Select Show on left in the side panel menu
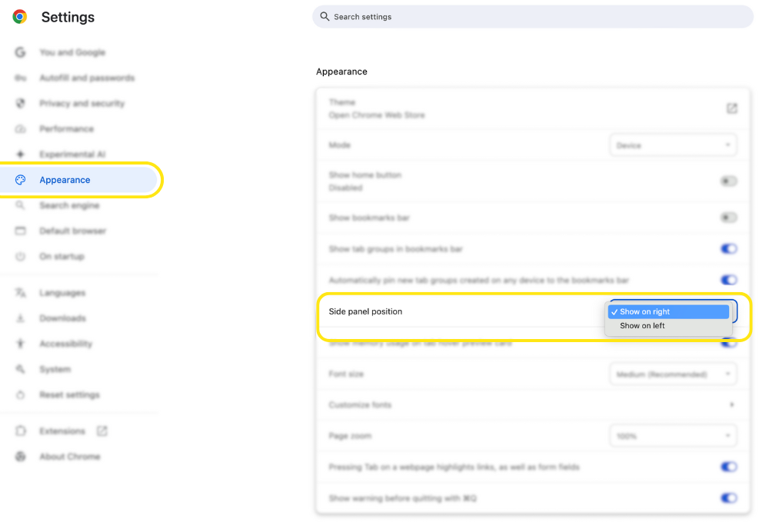This screenshot has height=532, width=769. [x=642, y=325]
